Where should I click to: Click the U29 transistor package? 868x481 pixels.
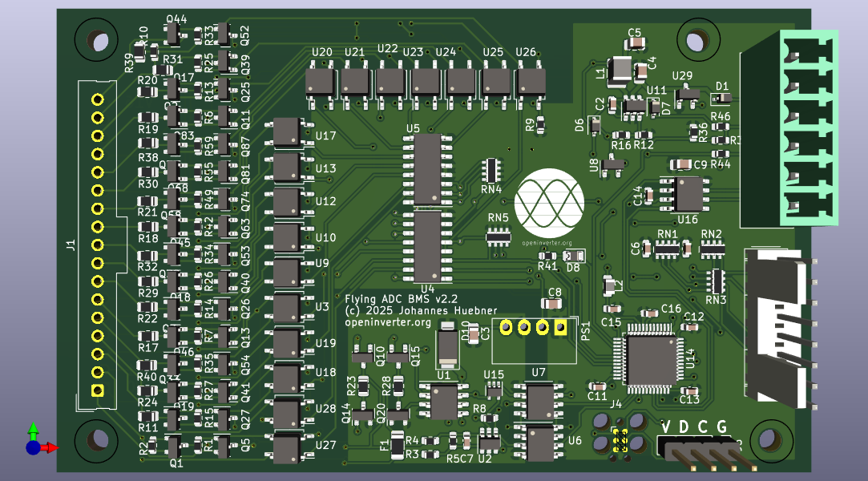click(686, 95)
